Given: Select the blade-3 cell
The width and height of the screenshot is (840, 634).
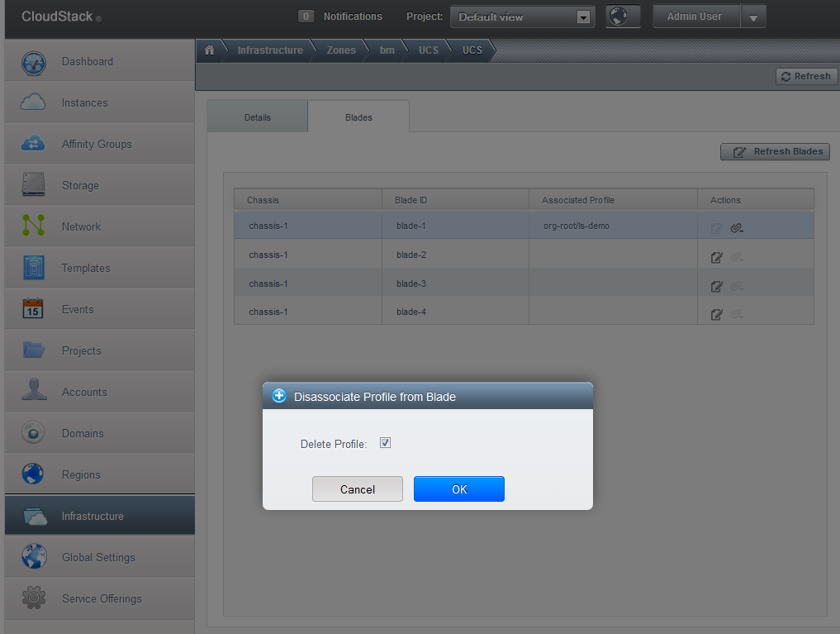Looking at the screenshot, I should [455, 284].
